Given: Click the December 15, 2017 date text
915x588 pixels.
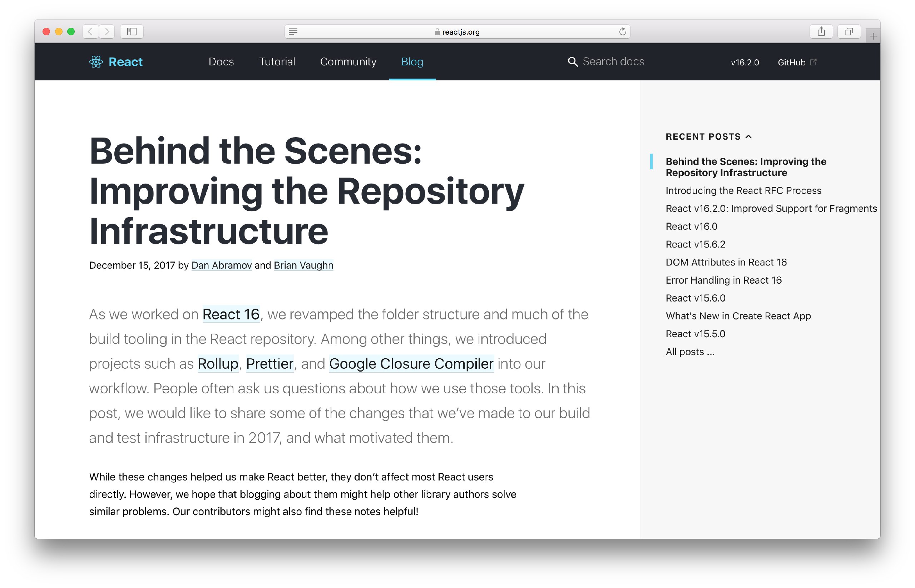Looking at the screenshot, I should [x=132, y=265].
